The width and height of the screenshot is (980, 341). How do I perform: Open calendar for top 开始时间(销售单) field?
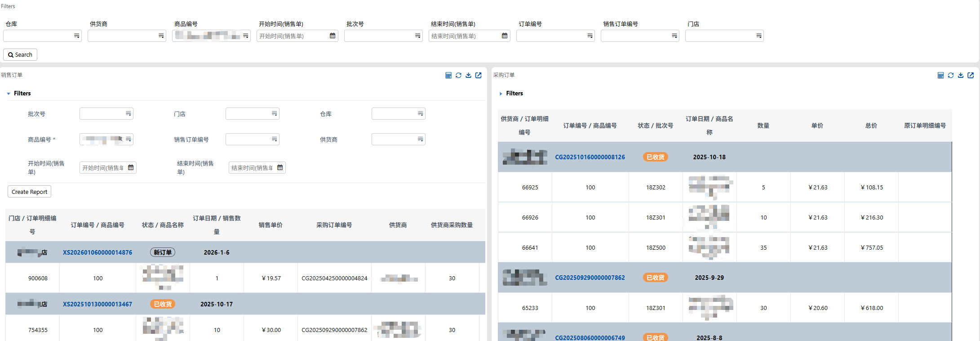[x=333, y=36]
